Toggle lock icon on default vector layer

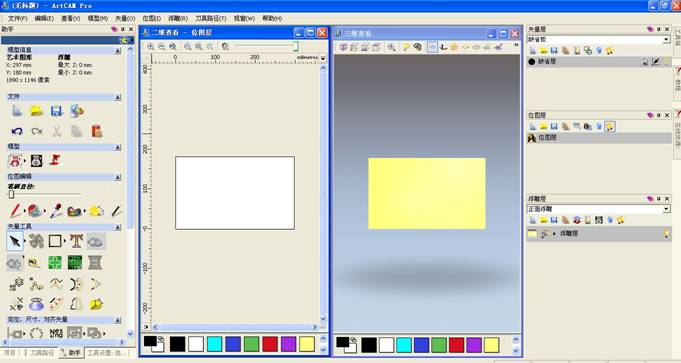click(x=645, y=62)
